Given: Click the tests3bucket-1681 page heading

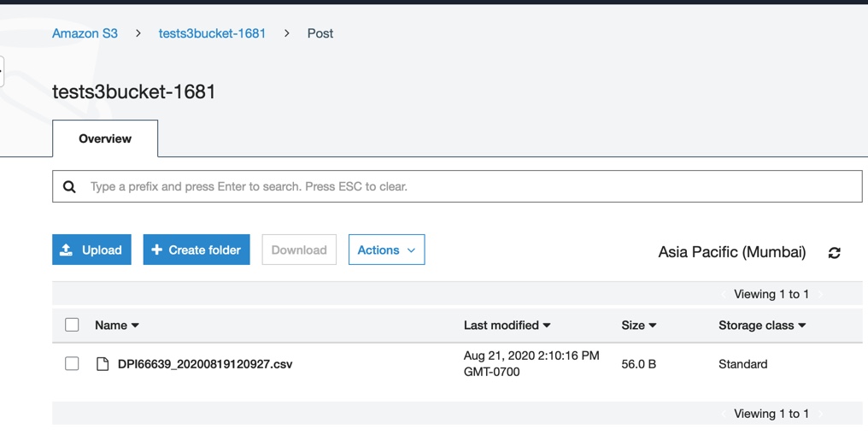Looking at the screenshot, I should click(134, 91).
